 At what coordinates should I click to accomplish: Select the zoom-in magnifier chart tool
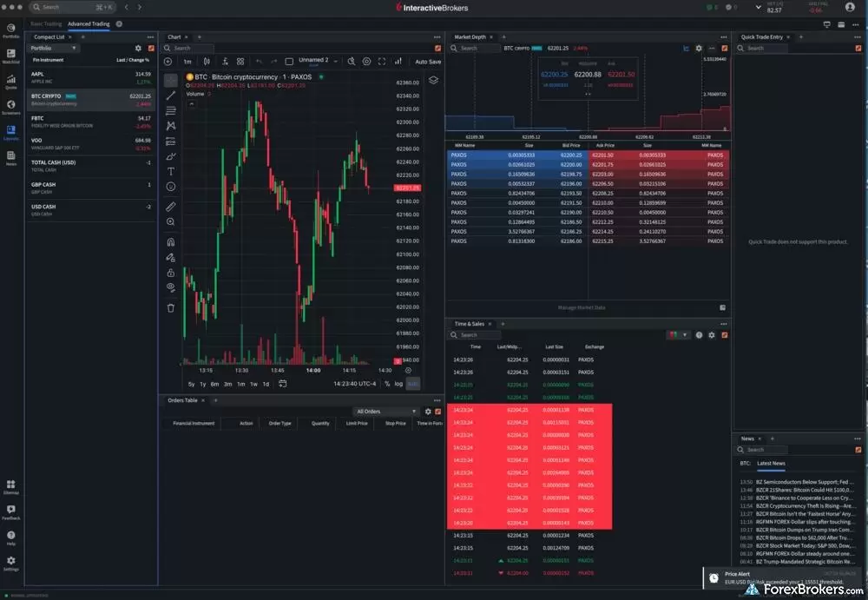171,221
